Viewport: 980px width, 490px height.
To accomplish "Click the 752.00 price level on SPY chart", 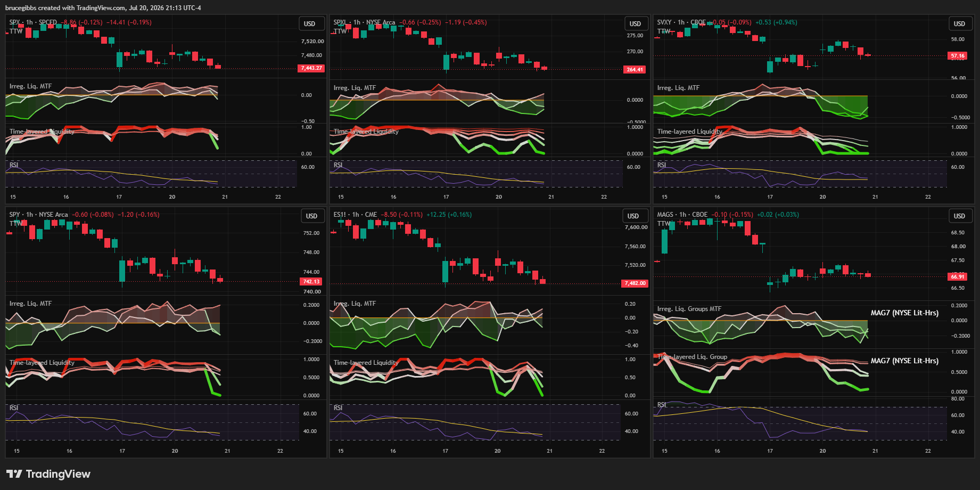I will [x=311, y=233].
